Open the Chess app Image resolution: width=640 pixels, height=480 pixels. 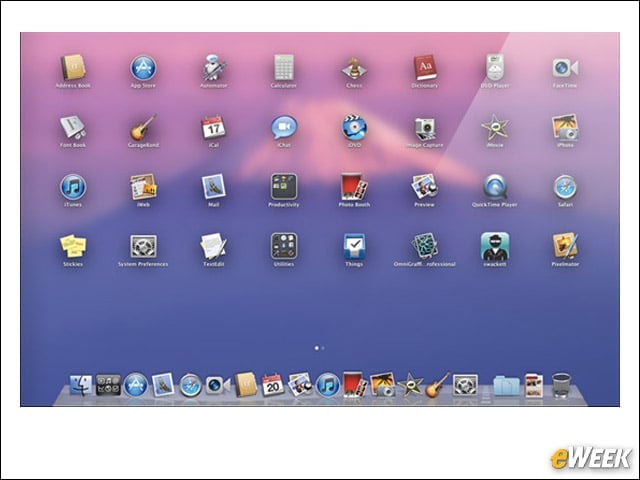(x=354, y=67)
